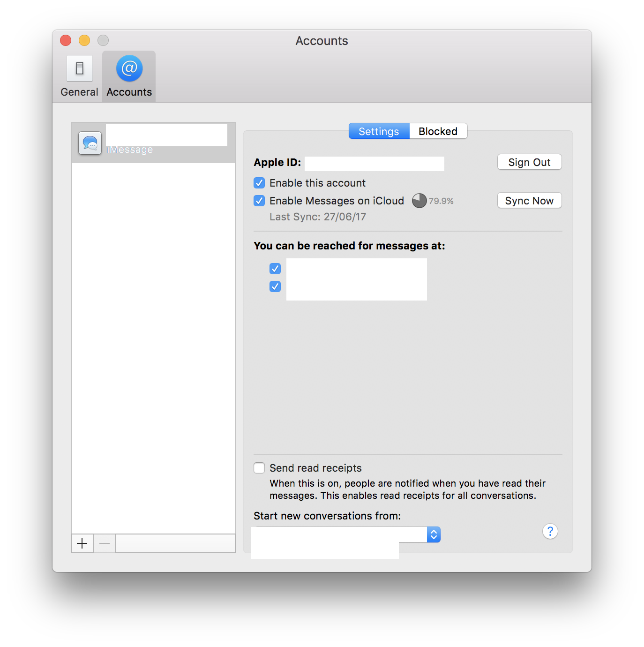Viewport: 644px width, 647px height.
Task: Select the iMessage account in sidebar
Action: coord(153,143)
